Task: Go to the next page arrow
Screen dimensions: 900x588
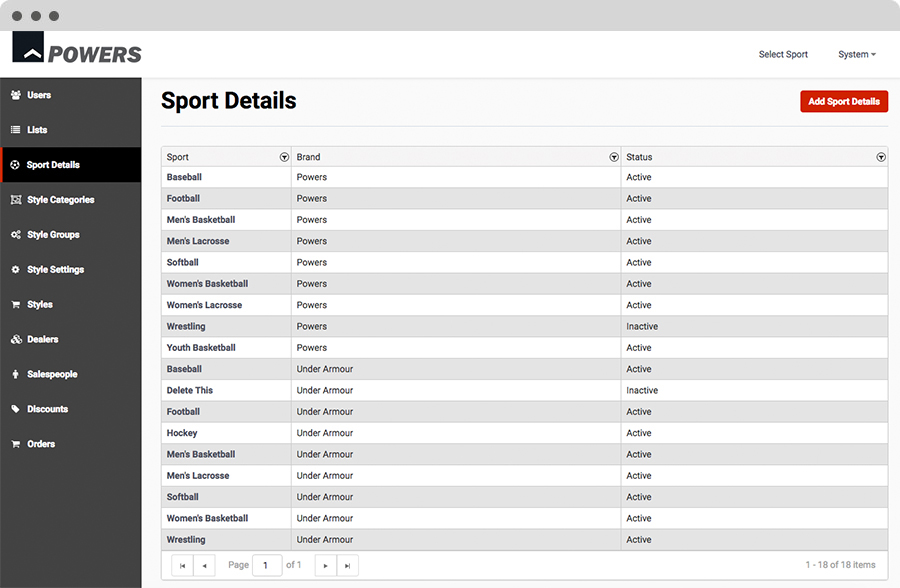Action: coord(325,566)
